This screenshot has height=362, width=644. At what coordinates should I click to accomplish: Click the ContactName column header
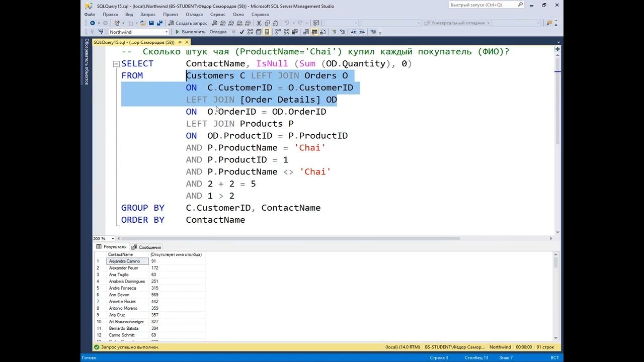128,254
